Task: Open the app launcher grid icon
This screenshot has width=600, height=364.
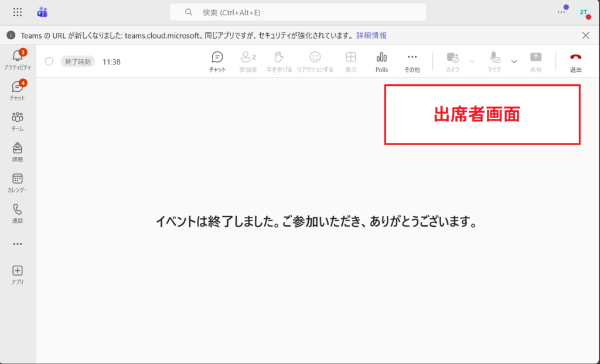Action: [x=18, y=12]
